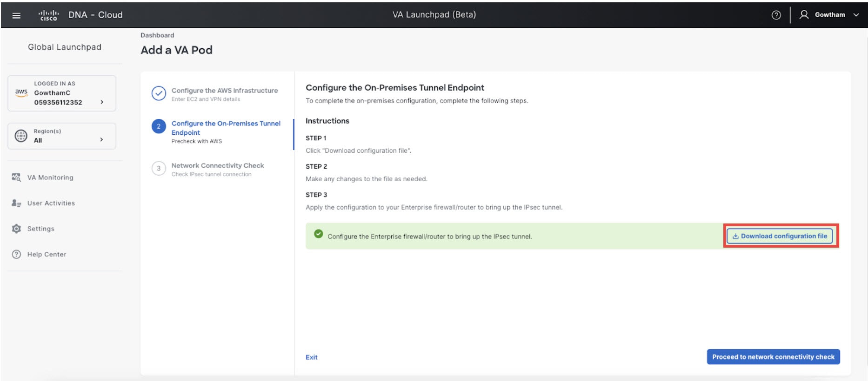Expand the Region(s) All chevron
The height and width of the screenshot is (381, 868).
[101, 139]
